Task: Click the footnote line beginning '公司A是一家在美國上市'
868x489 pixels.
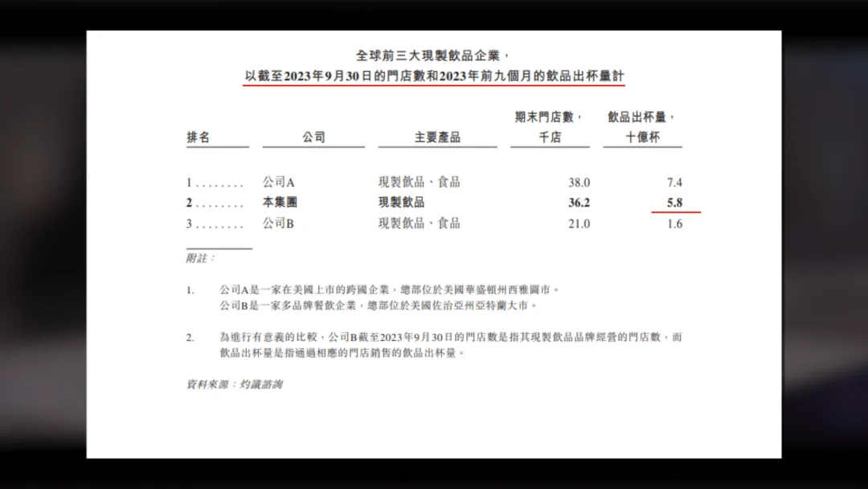Action: coord(390,290)
